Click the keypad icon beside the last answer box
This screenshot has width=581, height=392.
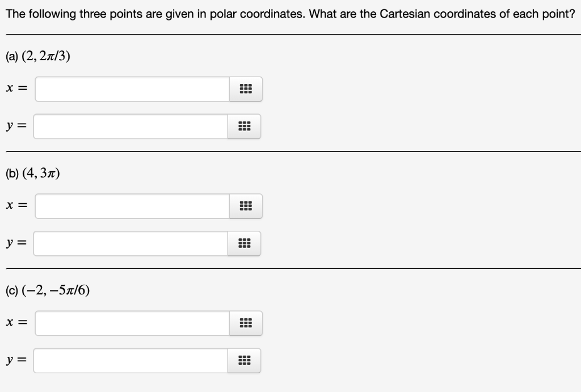(x=243, y=360)
